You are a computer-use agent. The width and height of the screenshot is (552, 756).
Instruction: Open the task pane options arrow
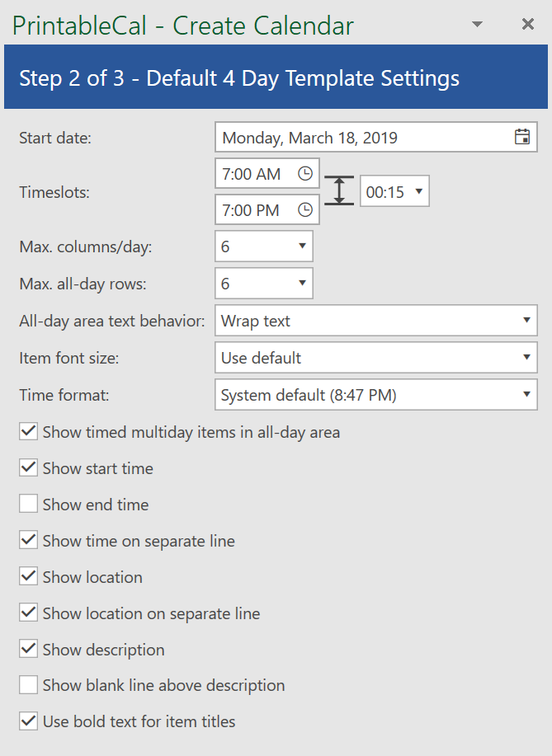[477, 25]
